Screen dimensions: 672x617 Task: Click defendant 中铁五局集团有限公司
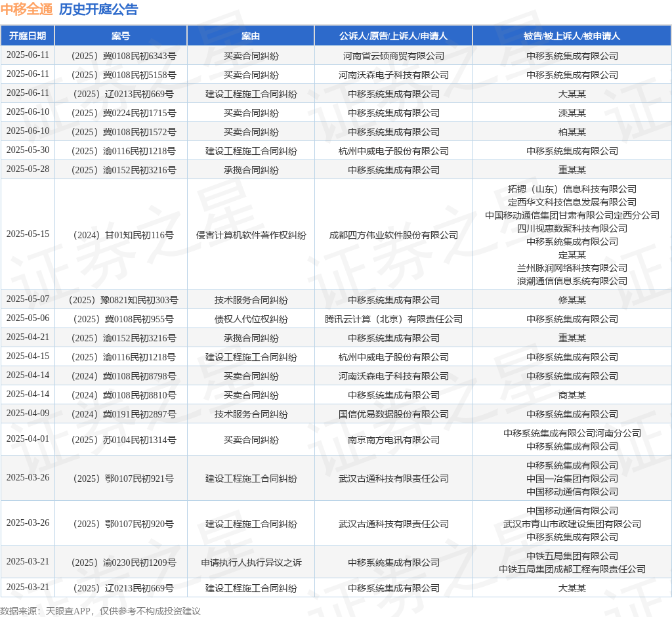(x=572, y=556)
